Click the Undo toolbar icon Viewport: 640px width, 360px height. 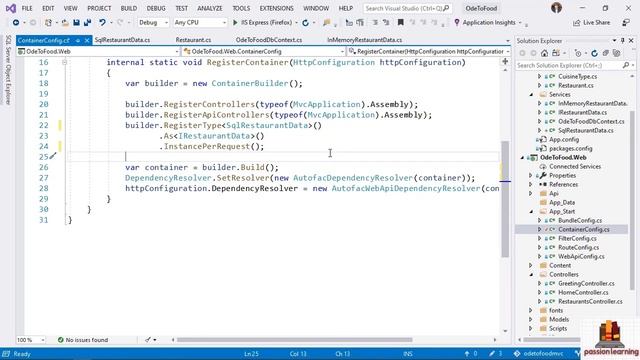point(102,23)
